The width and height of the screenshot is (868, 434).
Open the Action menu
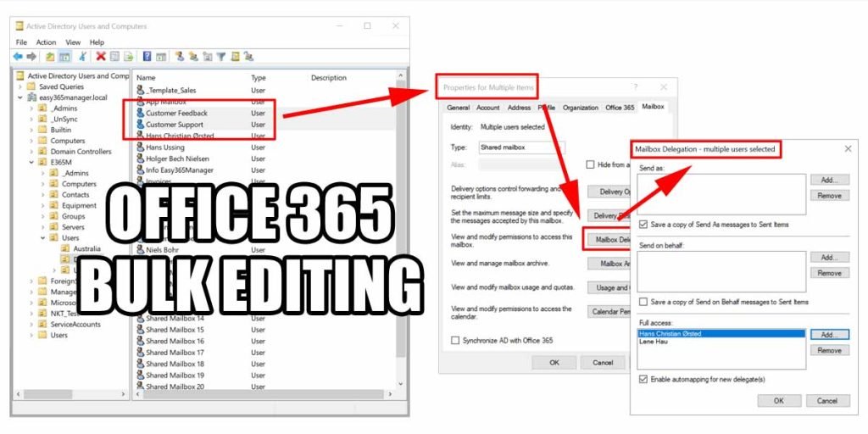click(x=47, y=42)
